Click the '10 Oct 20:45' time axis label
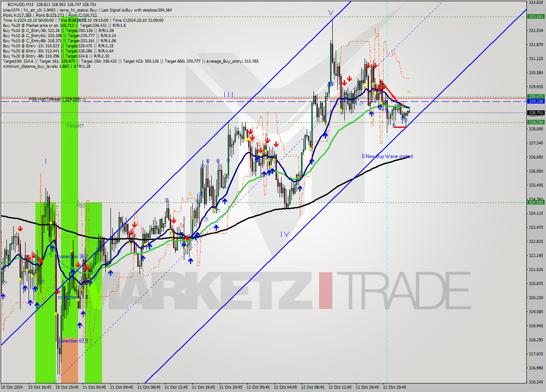 (x=67, y=388)
